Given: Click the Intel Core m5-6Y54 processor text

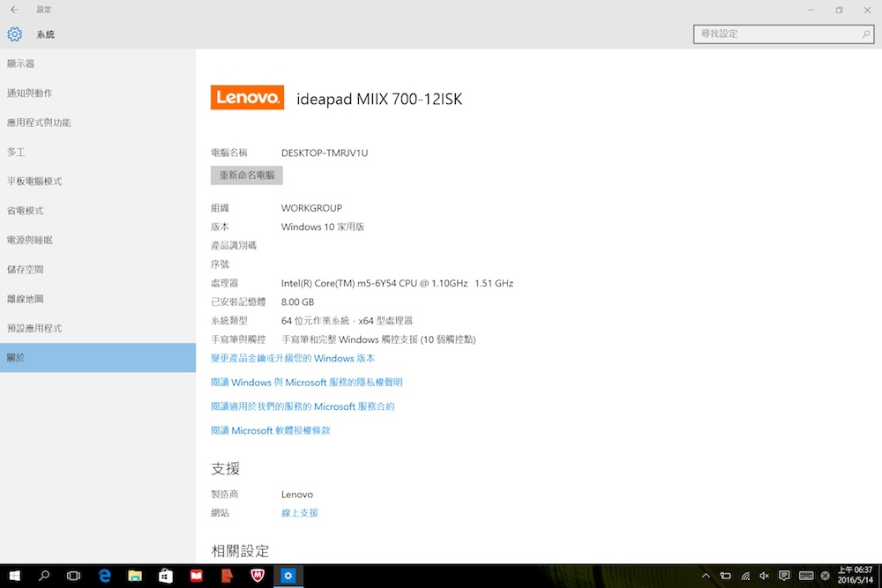Looking at the screenshot, I should [x=397, y=283].
